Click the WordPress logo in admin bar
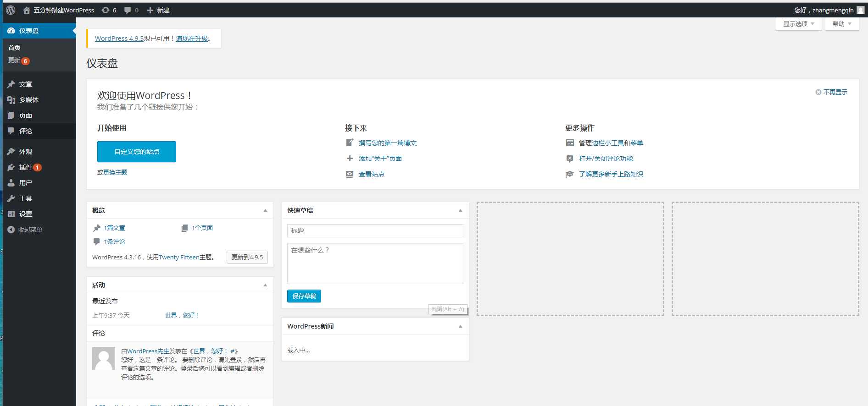 [x=11, y=10]
